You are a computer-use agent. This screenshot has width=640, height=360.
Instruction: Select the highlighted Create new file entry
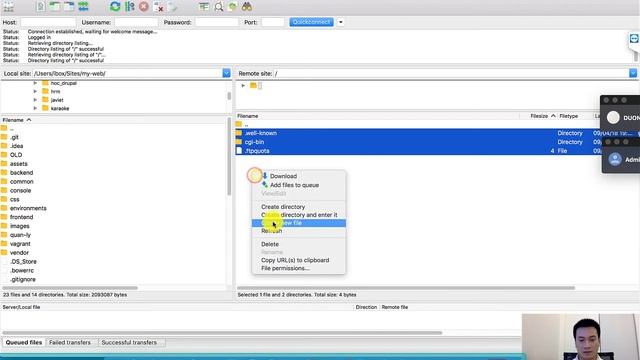[299, 223]
